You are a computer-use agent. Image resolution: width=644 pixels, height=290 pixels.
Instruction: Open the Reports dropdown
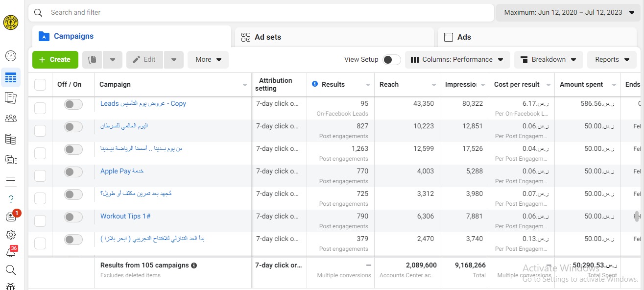tap(612, 60)
